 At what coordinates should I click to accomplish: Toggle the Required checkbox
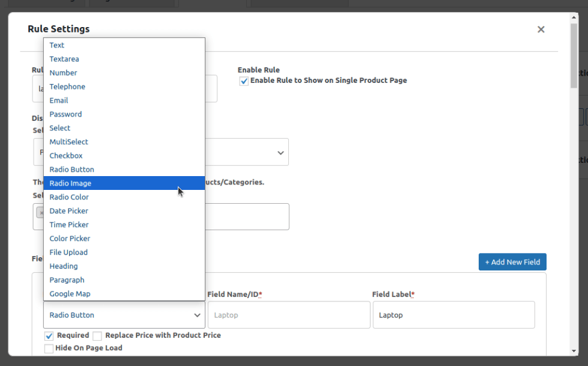49,335
